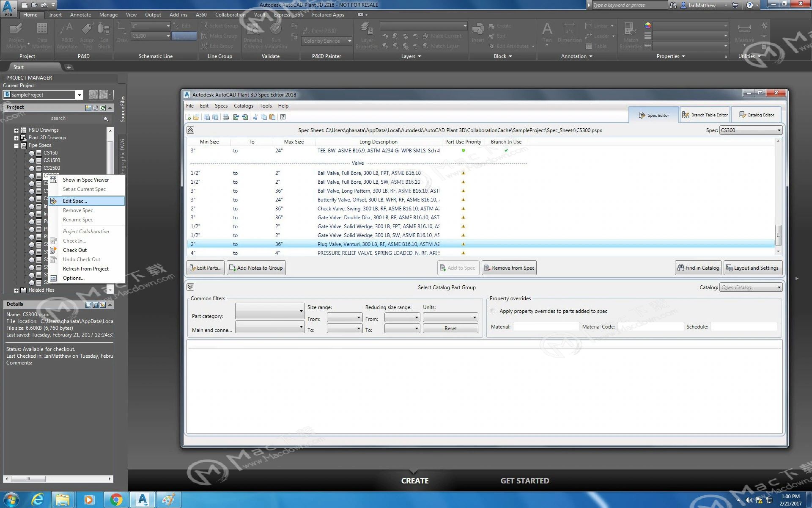Enable Apply property overrides checkbox

pos(493,311)
